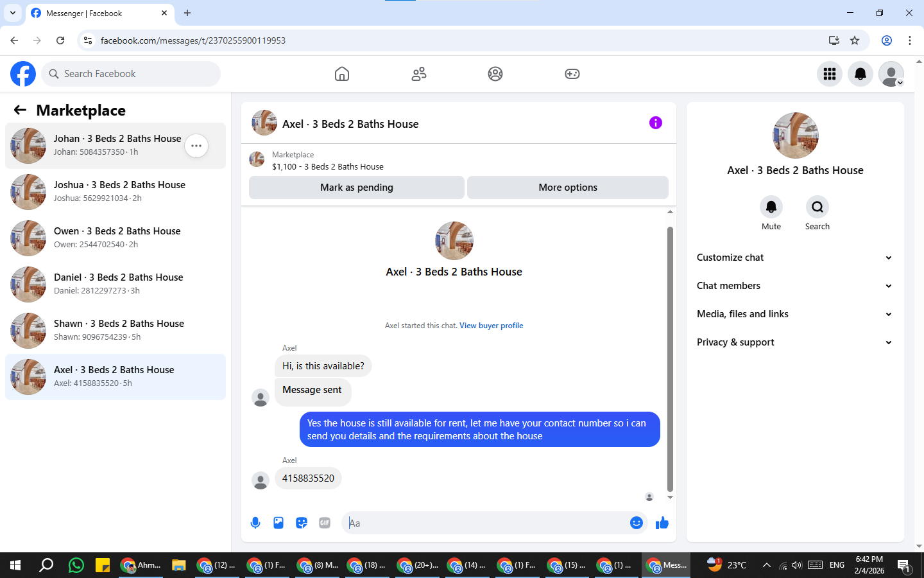Record a voice clip with microphone icon
The image size is (924, 578).
pos(255,523)
